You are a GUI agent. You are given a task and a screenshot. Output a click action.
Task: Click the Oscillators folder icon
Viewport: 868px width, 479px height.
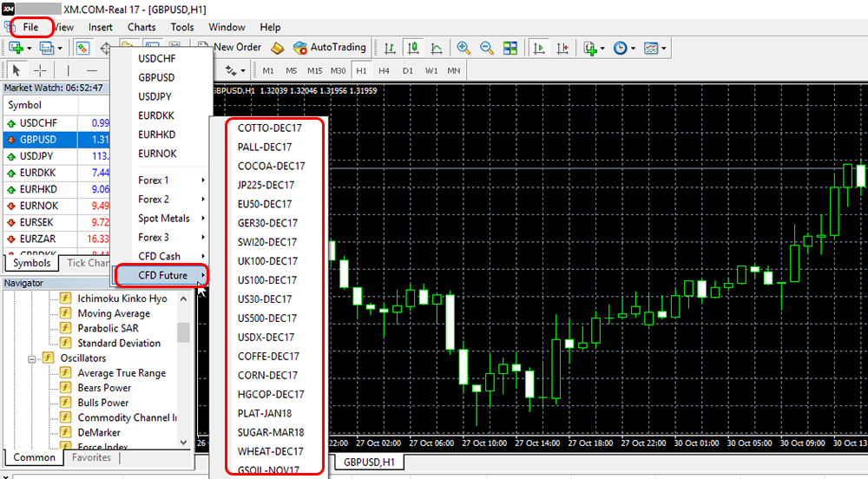click(x=49, y=358)
